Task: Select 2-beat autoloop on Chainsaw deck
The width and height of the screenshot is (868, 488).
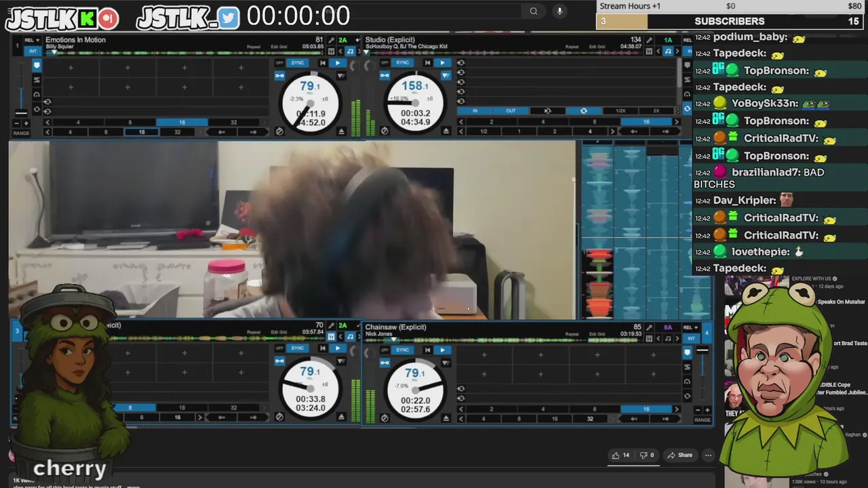Action: tap(491, 409)
